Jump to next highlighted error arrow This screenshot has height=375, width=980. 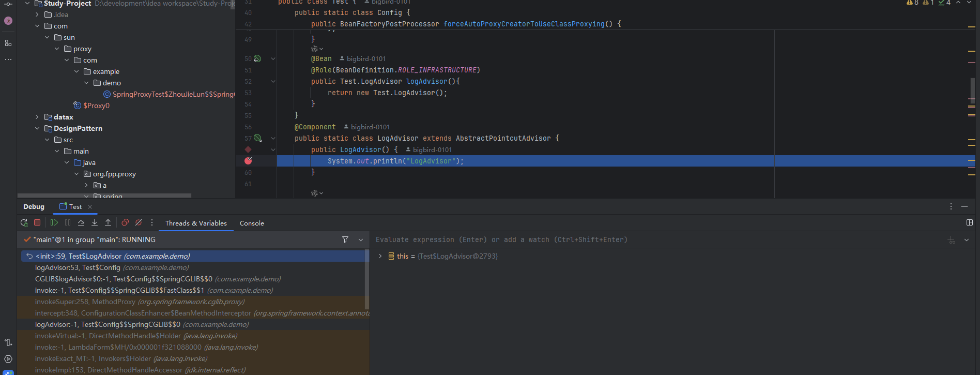tap(969, 3)
